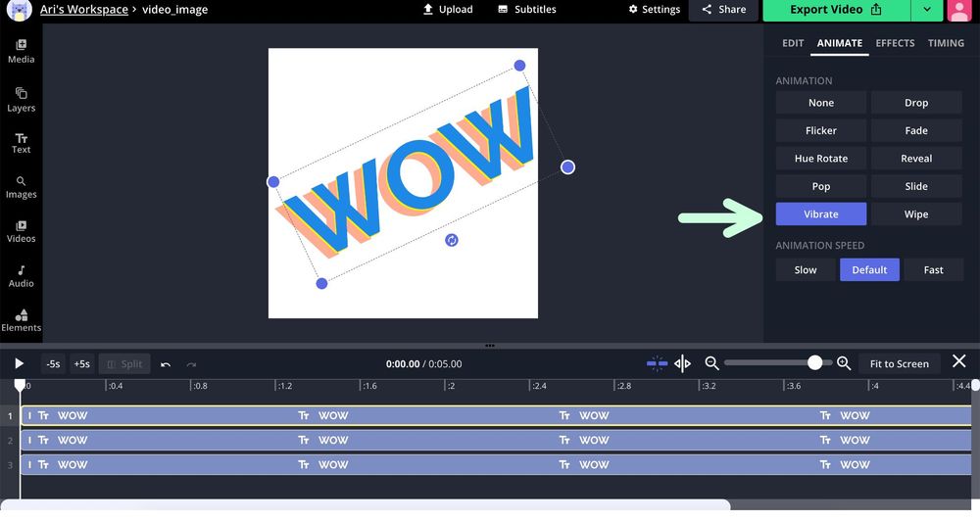Screen dimensions: 980x521
Task: Open the Layers panel
Action: [x=21, y=99]
